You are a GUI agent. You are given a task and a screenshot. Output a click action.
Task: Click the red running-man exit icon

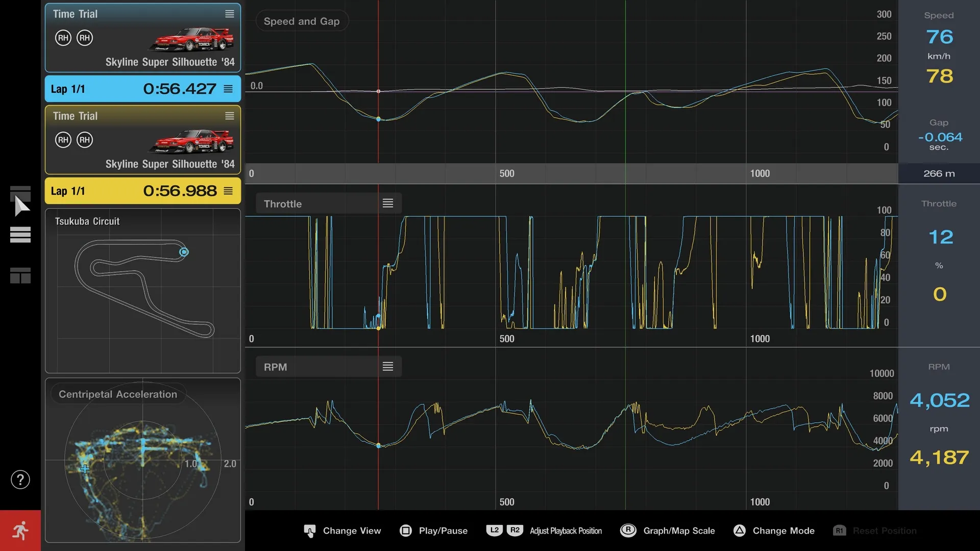[x=20, y=531]
